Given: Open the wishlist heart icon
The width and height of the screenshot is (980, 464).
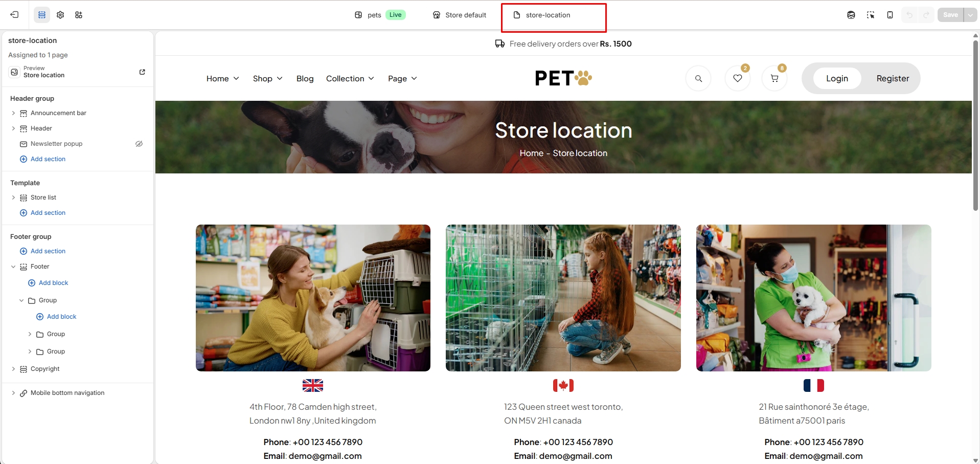Looking at the screenshot, I should click(x=737, y=78).
